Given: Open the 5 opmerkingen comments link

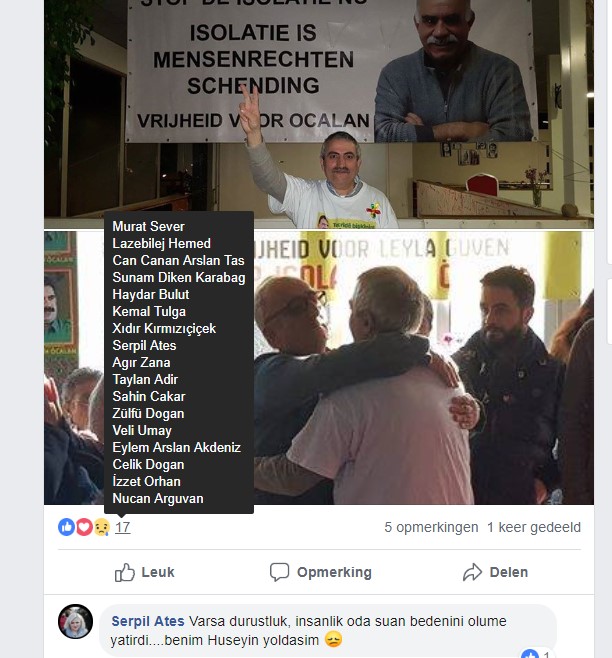Looking at the screenshot, I should point(431,527).
